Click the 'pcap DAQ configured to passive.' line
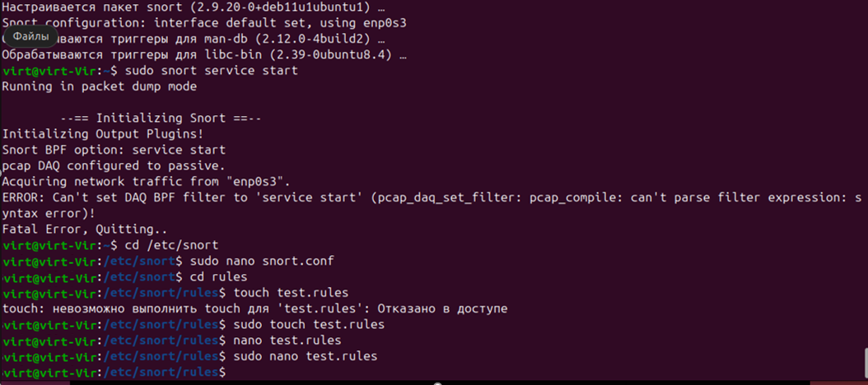This screenshot has height=385, width=868. coord(114,165)
